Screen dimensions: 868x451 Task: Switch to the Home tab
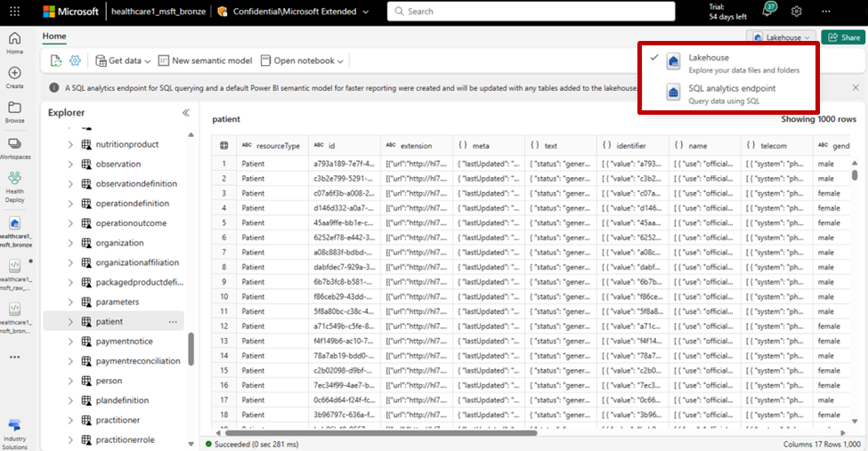[54, 36]
